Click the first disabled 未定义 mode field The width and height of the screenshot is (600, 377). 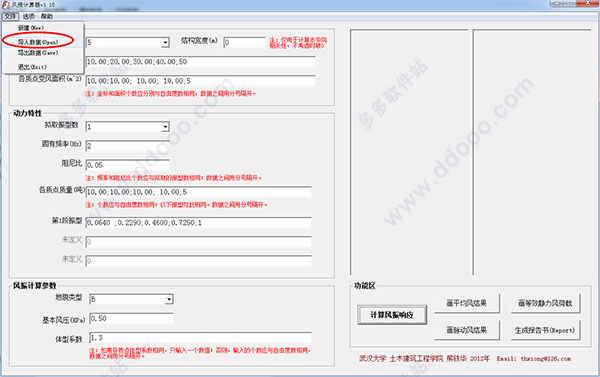click(199, 242)
